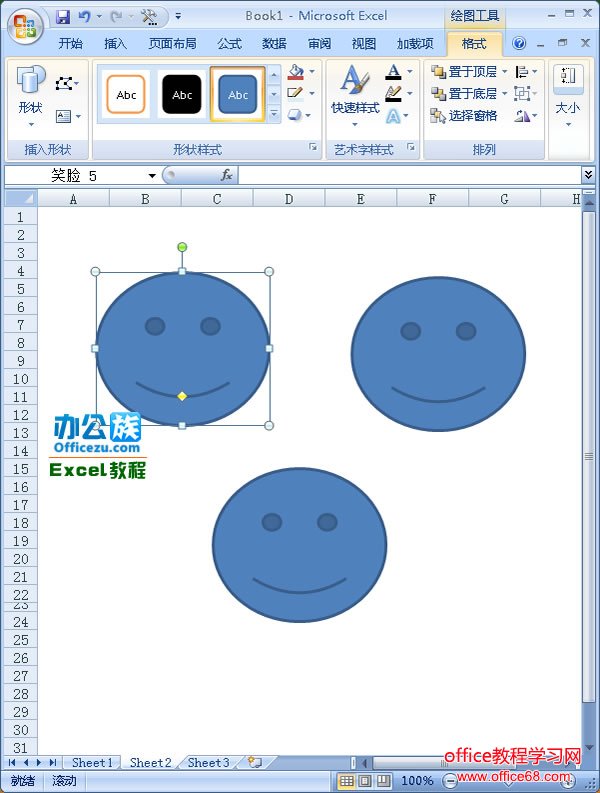
Task: Switch to Page Break Preview in status bar
Action: click(x=383, y=781)
